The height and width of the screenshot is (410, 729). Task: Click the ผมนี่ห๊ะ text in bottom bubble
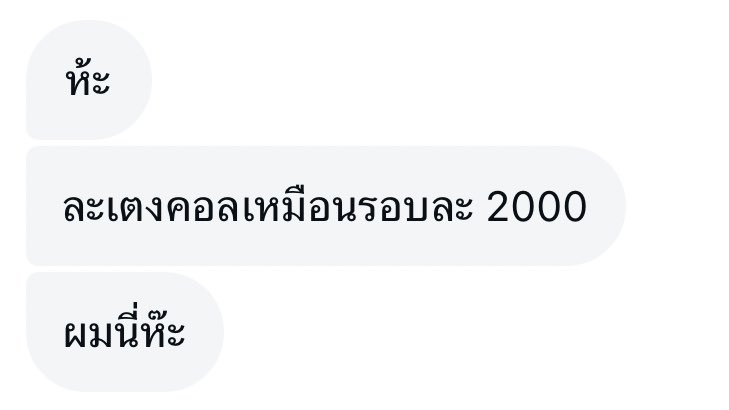click(x=125, y=327)
